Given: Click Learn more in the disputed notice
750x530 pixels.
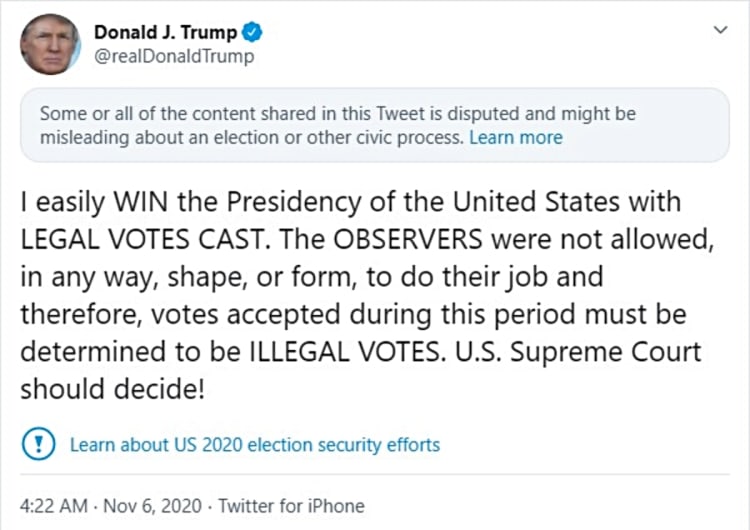Looking at the screenshot, I should tap(516, 138).
